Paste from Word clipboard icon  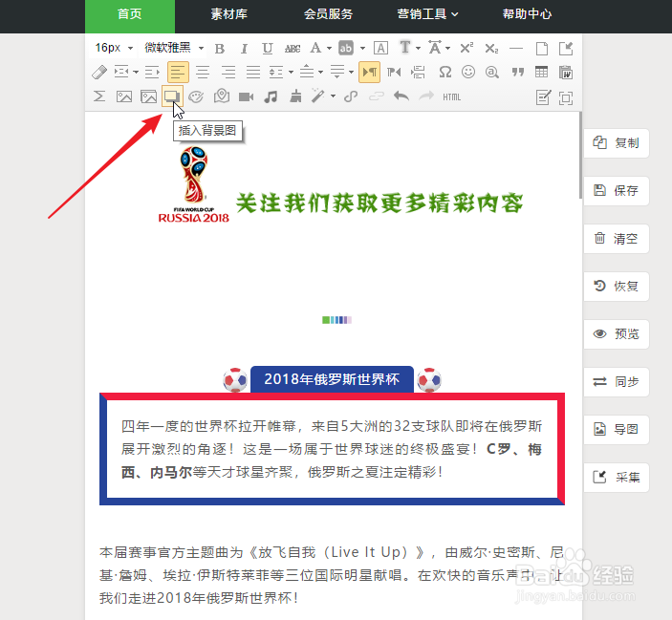[x=566, y=72]
